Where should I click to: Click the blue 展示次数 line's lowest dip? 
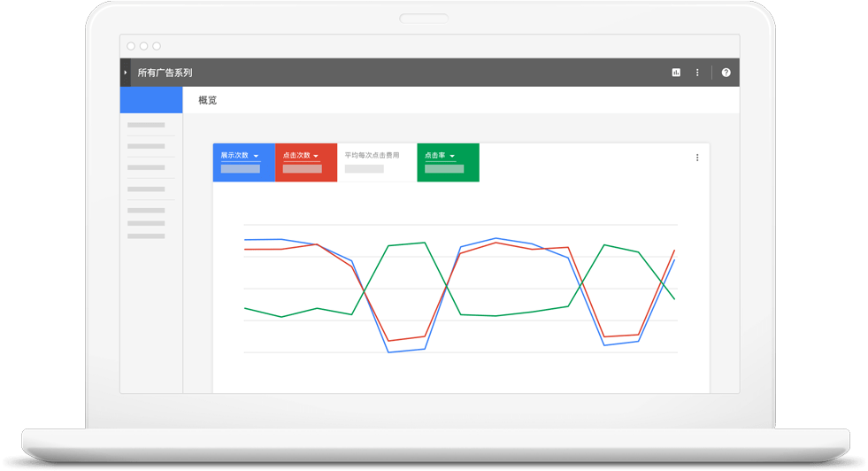coord(388,351)
